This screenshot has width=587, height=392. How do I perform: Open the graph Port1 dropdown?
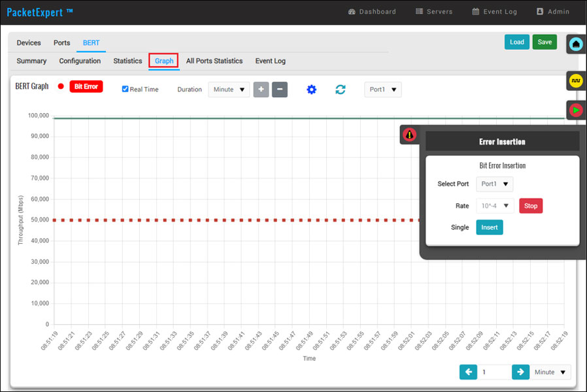(382, 90)
